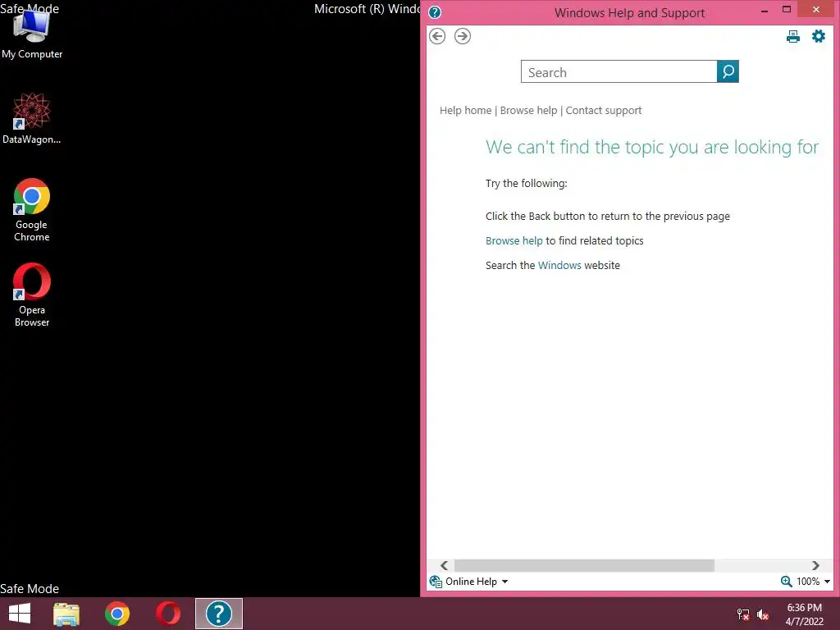
Task: Open the Contact support link
Action: (x=603, y=111)
